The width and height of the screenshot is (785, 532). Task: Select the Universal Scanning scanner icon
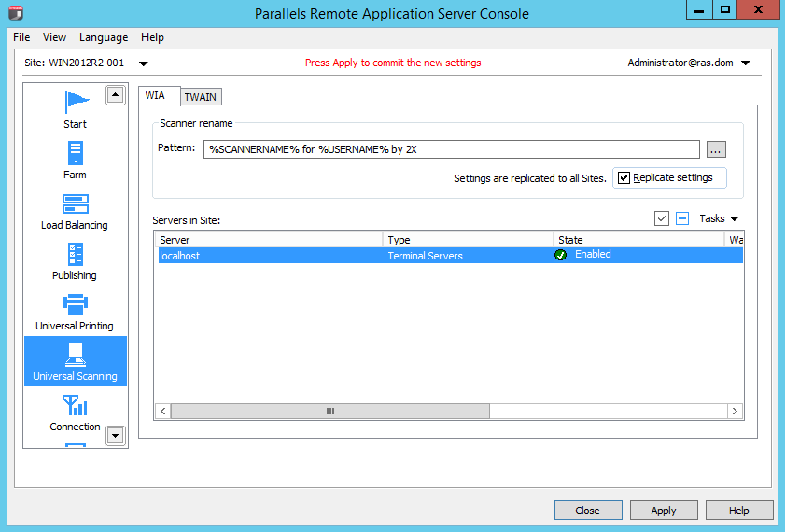point(75,355)
